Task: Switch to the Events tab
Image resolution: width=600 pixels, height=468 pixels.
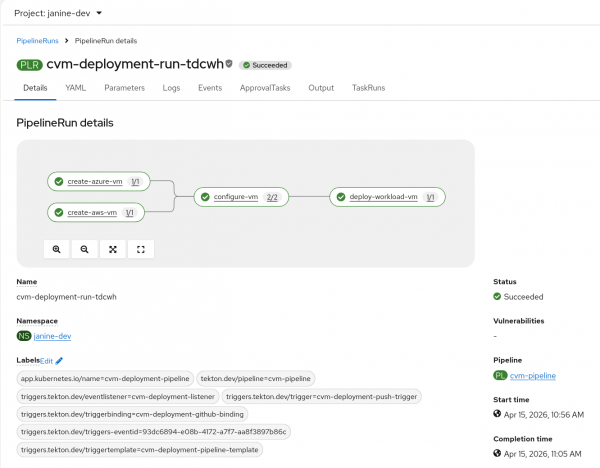Action: [210, 88]
